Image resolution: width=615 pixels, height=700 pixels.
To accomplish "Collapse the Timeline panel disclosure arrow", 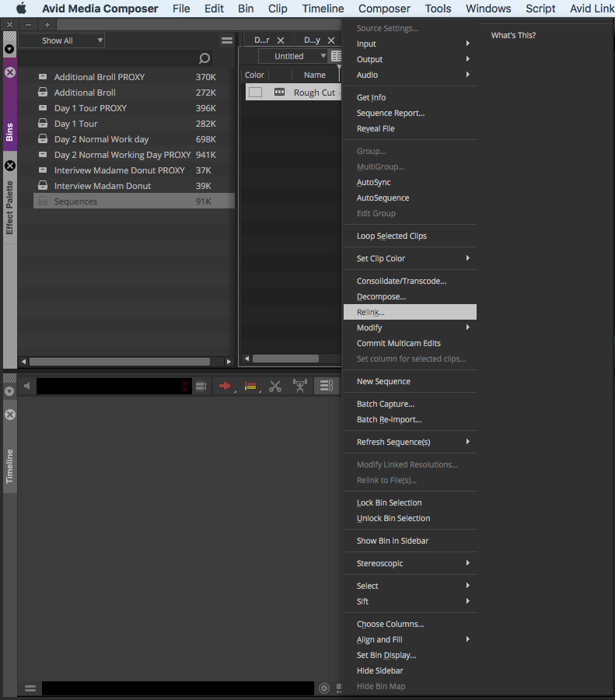I will click(x=9, y=391).
